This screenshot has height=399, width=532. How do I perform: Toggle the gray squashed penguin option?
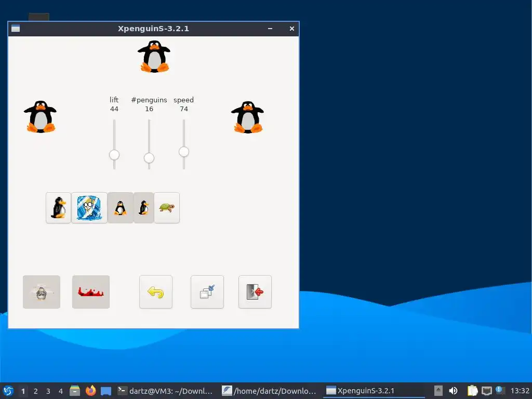coord(42,292)
